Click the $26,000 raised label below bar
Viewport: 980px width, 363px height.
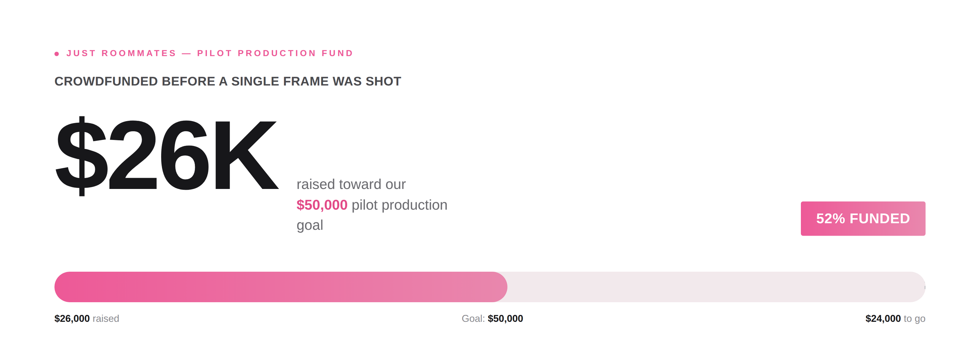point(87,318)
